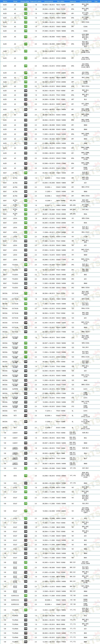
Task: Click ON icon in VW Eos BMM row
Action: coord(25,483)
